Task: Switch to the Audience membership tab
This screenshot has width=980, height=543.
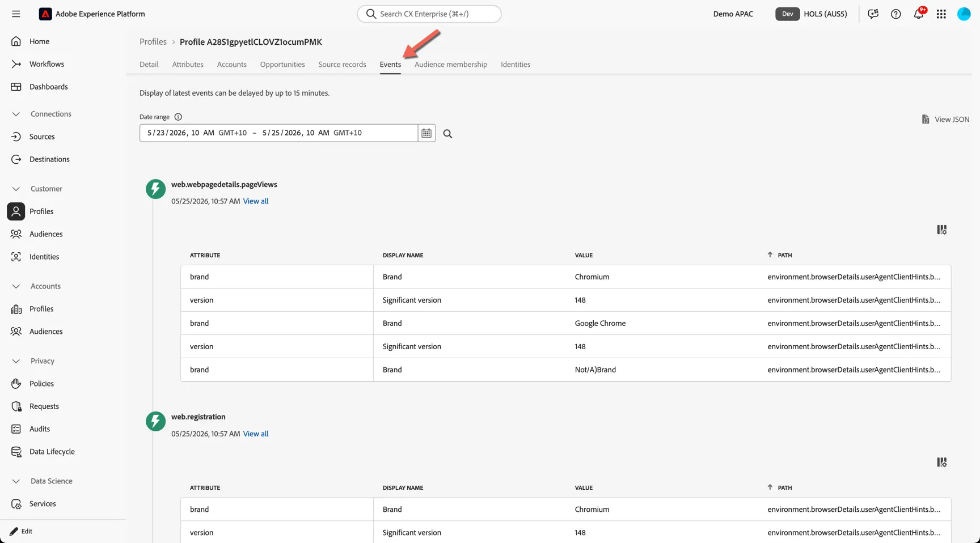Action: (451, 65)
